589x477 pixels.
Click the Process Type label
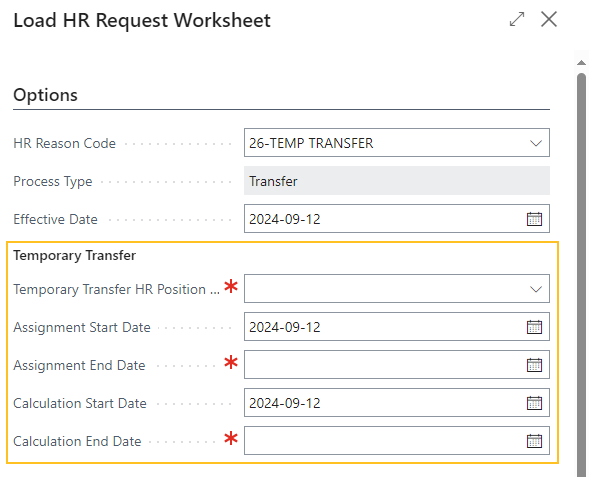click(x=53, y=182)
